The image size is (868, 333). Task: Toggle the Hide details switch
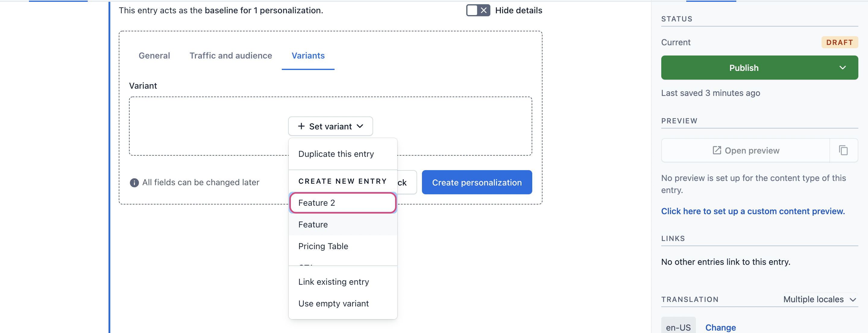tap(478, 11)
